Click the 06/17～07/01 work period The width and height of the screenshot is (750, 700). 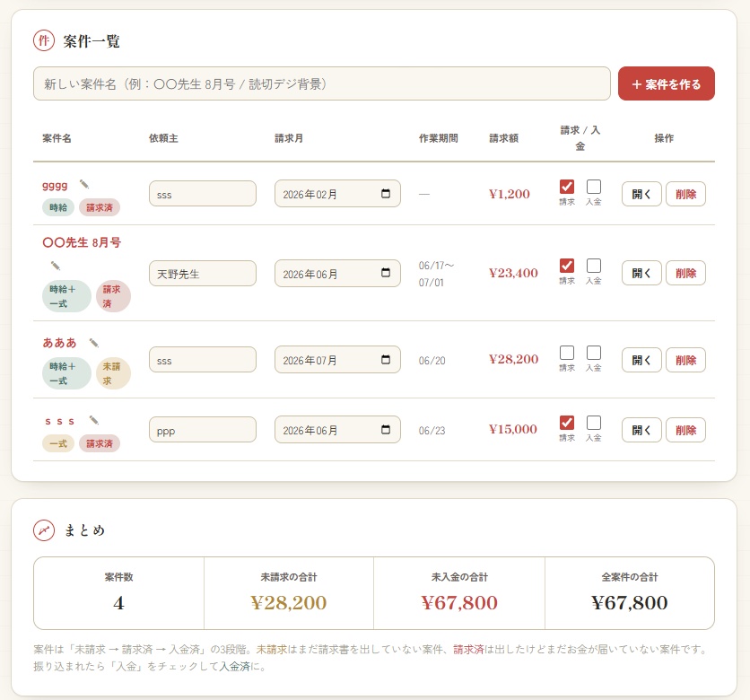[x=436, y=274]
